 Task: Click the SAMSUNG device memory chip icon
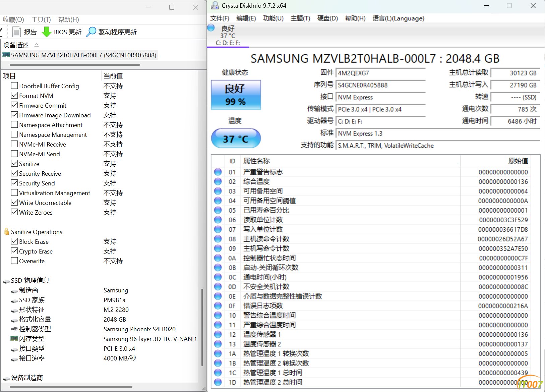pos(6,55)
